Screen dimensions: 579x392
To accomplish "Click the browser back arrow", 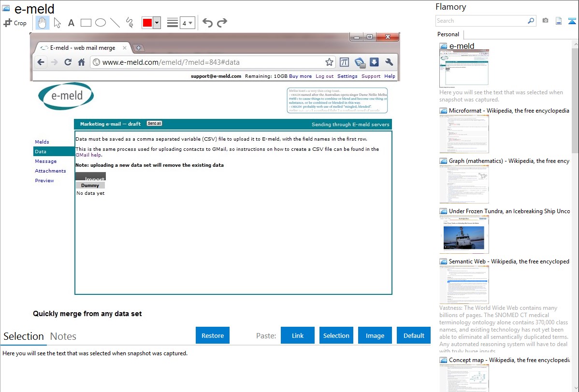I will pyautogui.click(x=41, y=62).
